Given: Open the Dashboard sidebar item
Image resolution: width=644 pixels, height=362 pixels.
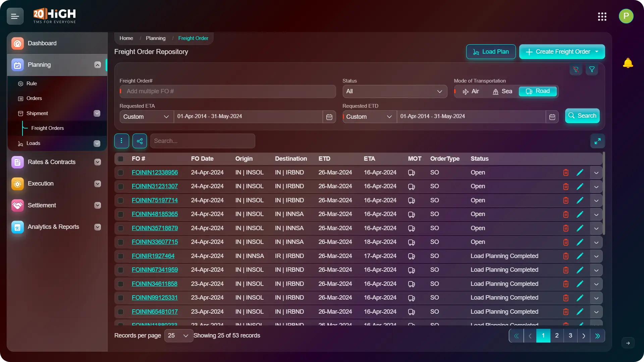Looking at the screenshot, I should [57, 43].
